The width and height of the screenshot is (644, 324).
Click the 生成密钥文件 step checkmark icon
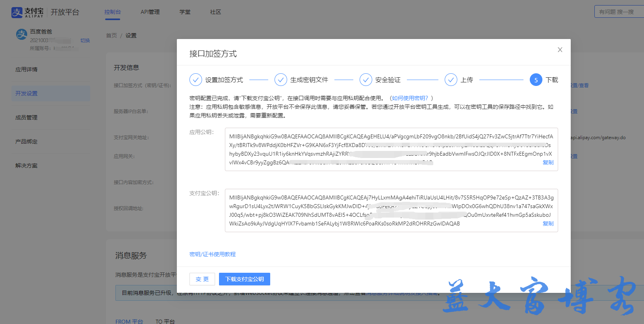pos(281,80)
